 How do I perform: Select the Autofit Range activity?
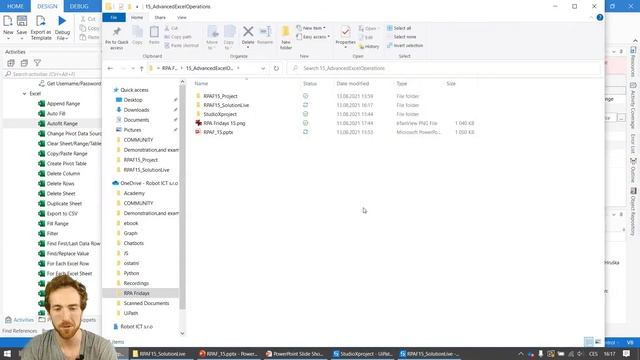[62, 124]
